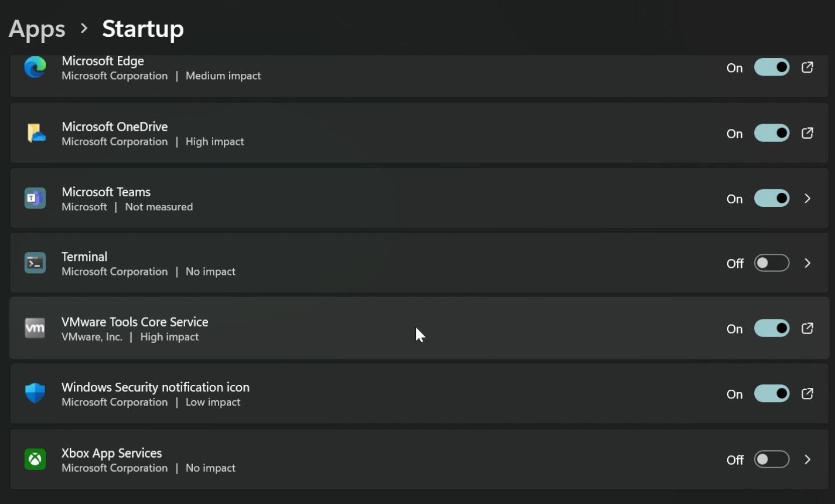Image resolution: width=835 pixels, height=504 pixels.
Task: Disable Microsoft OneDrive at startup
Action: [772, 133]
